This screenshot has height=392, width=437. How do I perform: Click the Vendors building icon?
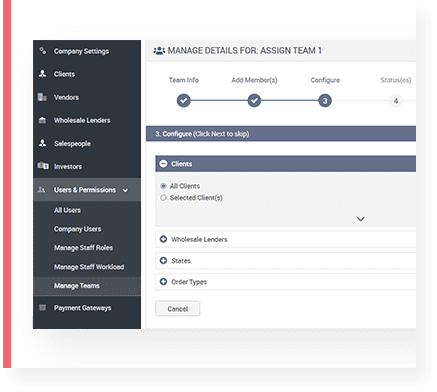[42, 97]
